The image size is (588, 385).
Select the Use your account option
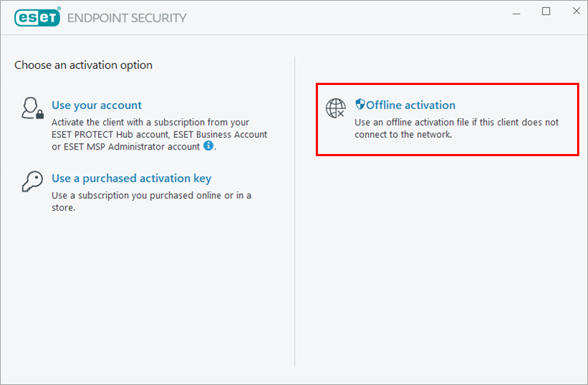click(97, 105)
